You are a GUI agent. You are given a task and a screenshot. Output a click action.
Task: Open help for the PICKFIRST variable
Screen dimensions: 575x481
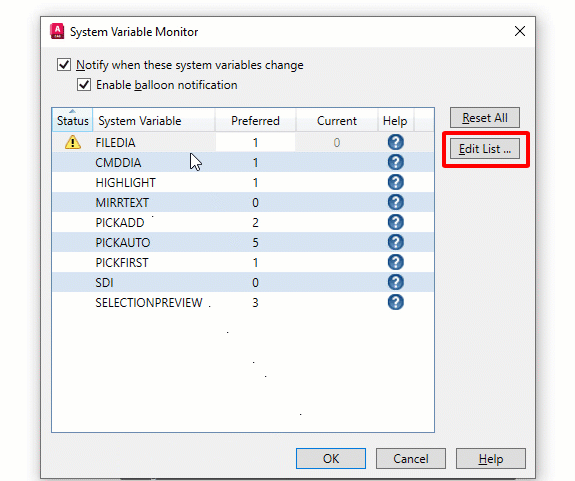(396, 262)
